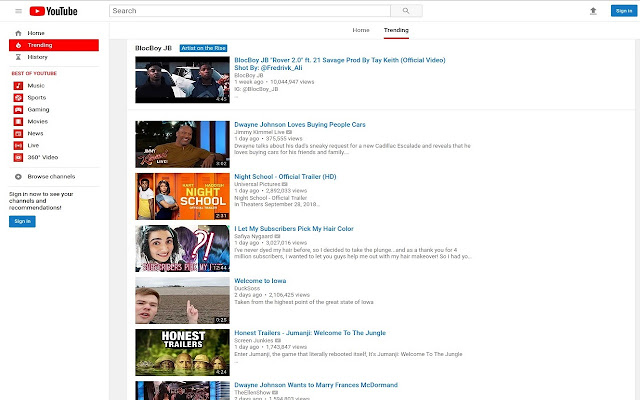Click the Live category icon

(x=18, y=145)
